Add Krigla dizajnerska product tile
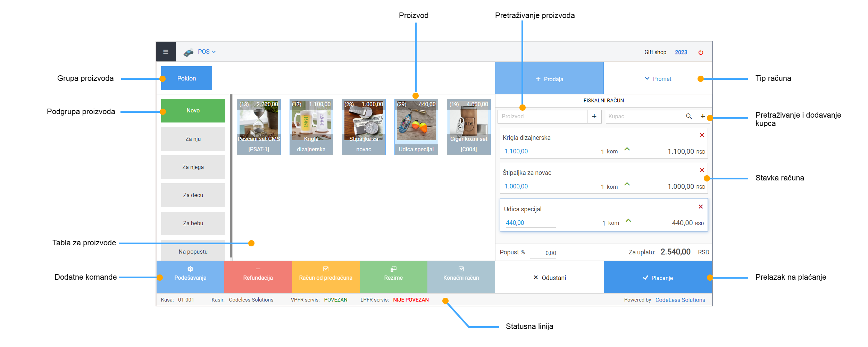 coord(311,127)
